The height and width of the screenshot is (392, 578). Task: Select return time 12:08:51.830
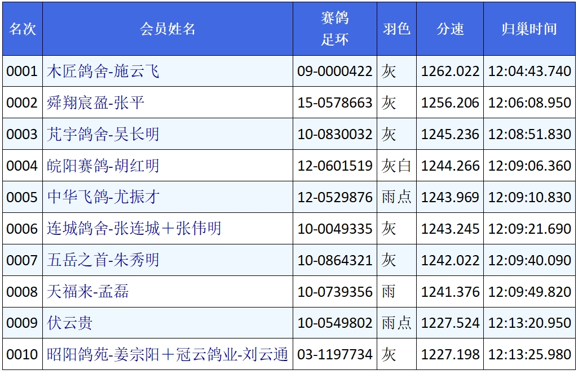point(530,134)
